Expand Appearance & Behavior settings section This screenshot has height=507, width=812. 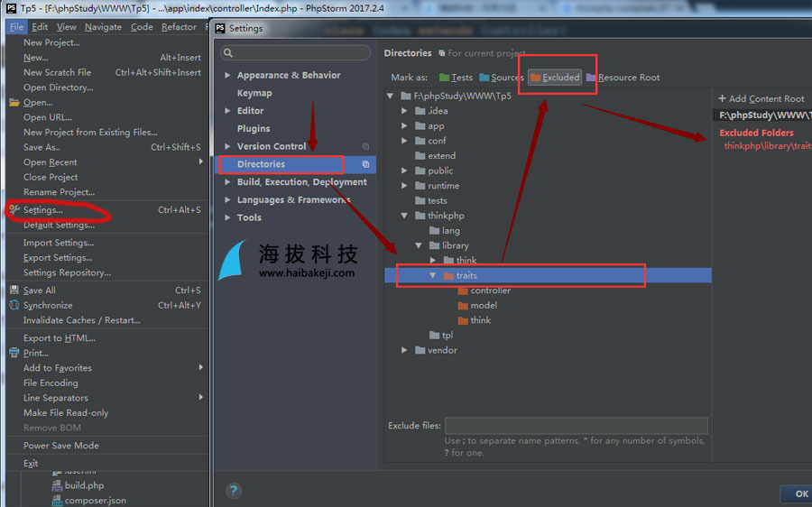227,75
